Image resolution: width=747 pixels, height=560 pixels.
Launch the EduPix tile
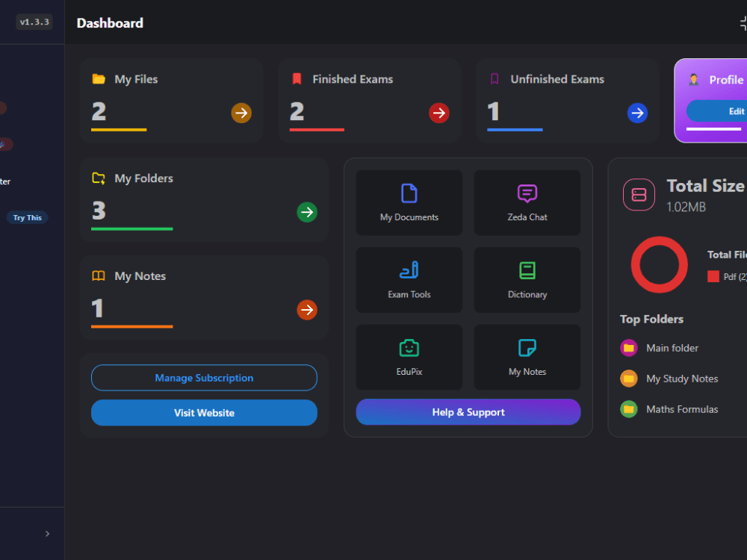[x=409, y=357]
